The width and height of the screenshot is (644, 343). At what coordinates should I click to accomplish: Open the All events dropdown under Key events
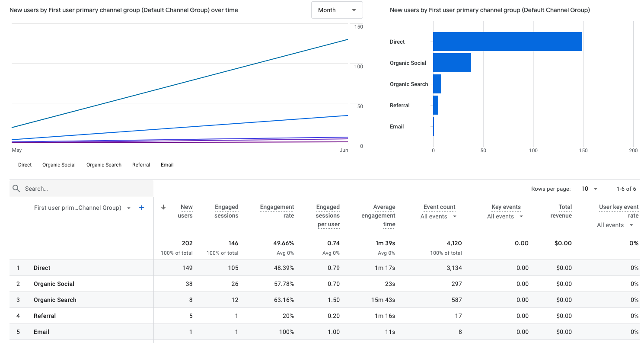[505, 216]
